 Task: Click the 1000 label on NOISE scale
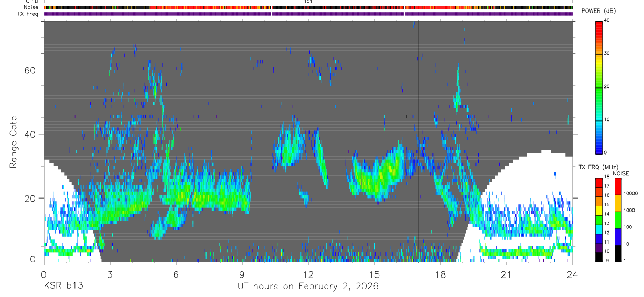click(x=629, y=210)
